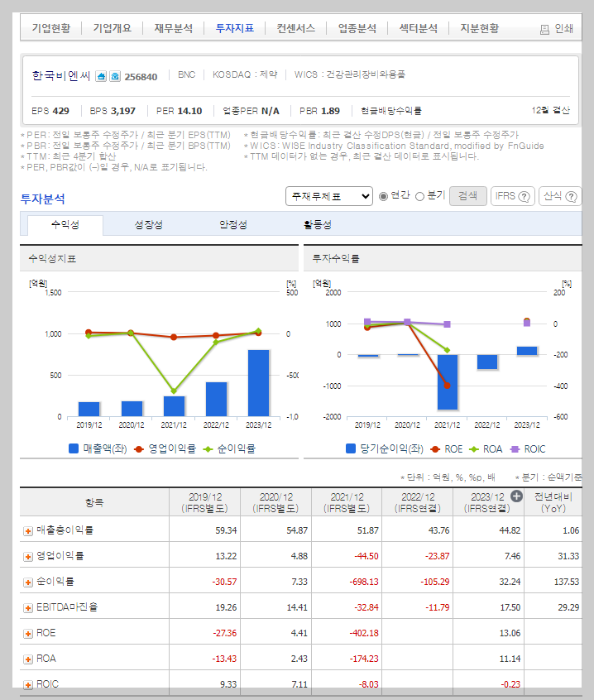Viewport: 594px width, 700px height.
Task: Click the blue 당기순이익(좌) legend marker
Action: [x=351, y=448]
